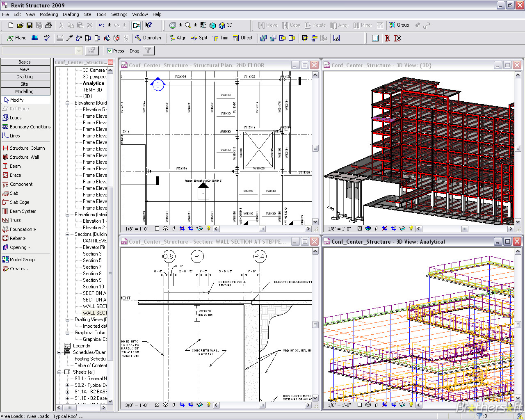Open the Modelling menu
Viewport: 525px width, 420px height.
pyautogui.click(x=49, y=14)
